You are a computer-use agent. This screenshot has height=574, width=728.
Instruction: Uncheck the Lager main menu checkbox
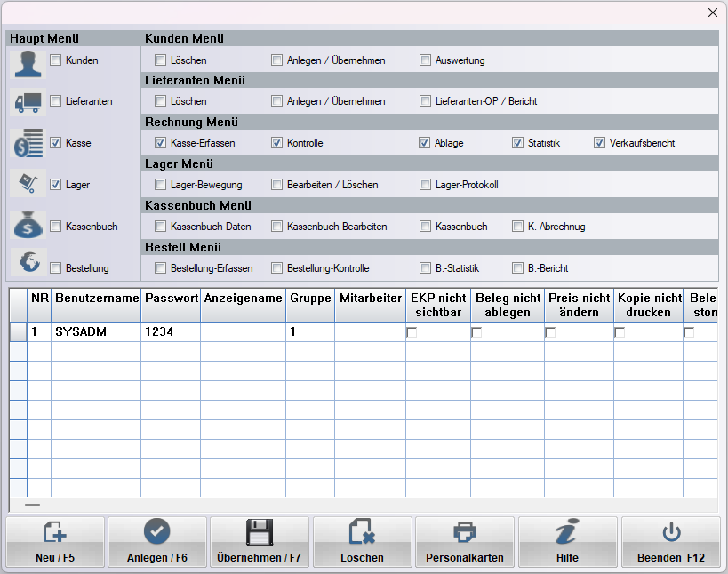click(x=56, y=184)
